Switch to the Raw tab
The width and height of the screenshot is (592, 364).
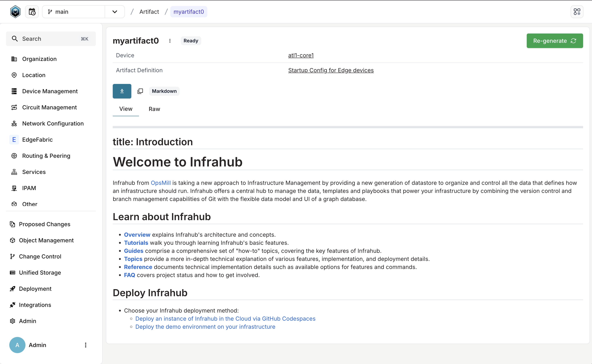click(x=154, y=109)
